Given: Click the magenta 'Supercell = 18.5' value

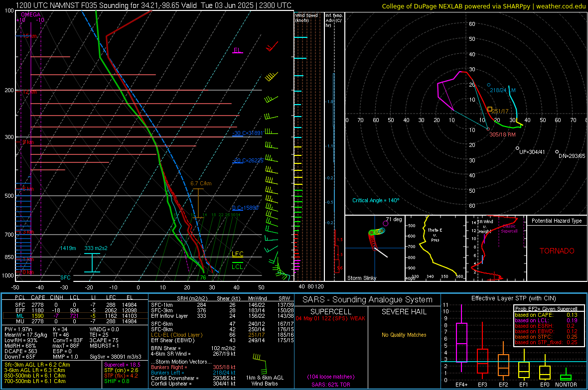Looking at the screenshot, I should pos(122,365).
